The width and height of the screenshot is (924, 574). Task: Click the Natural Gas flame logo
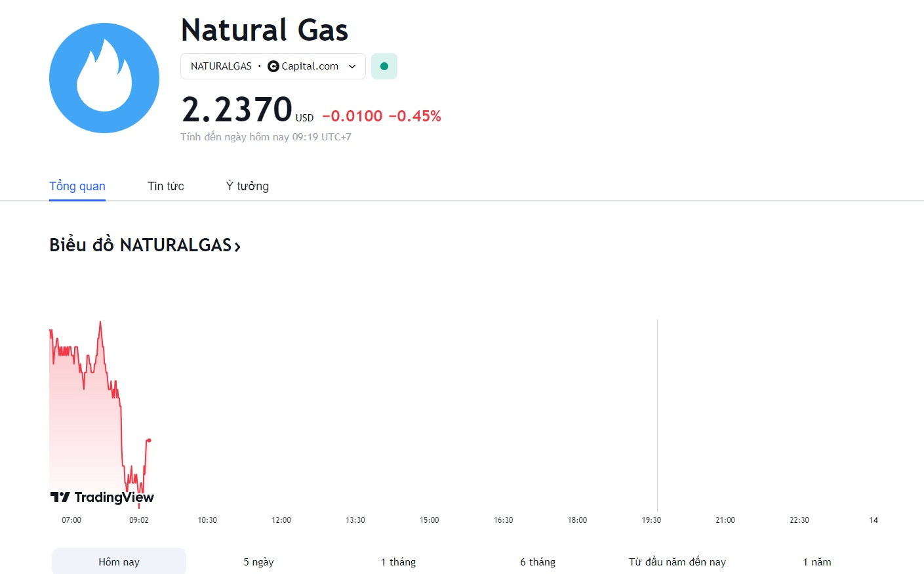[x=104, y=78]
